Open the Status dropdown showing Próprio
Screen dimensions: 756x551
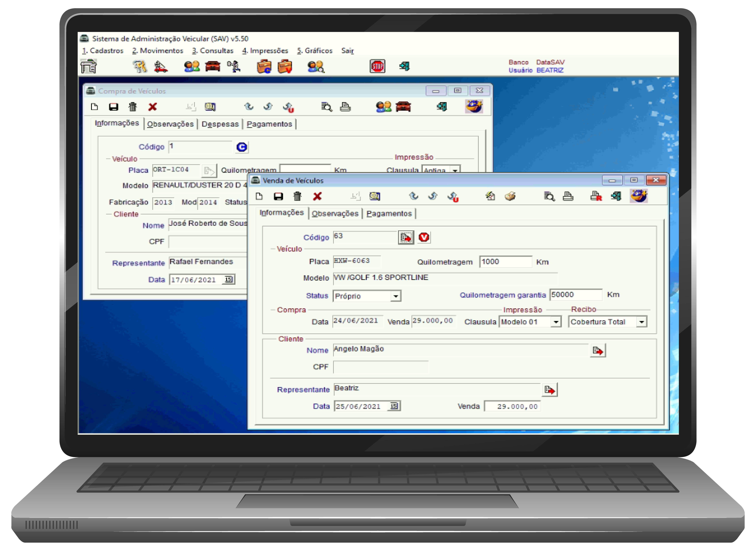tap(396, 296)
